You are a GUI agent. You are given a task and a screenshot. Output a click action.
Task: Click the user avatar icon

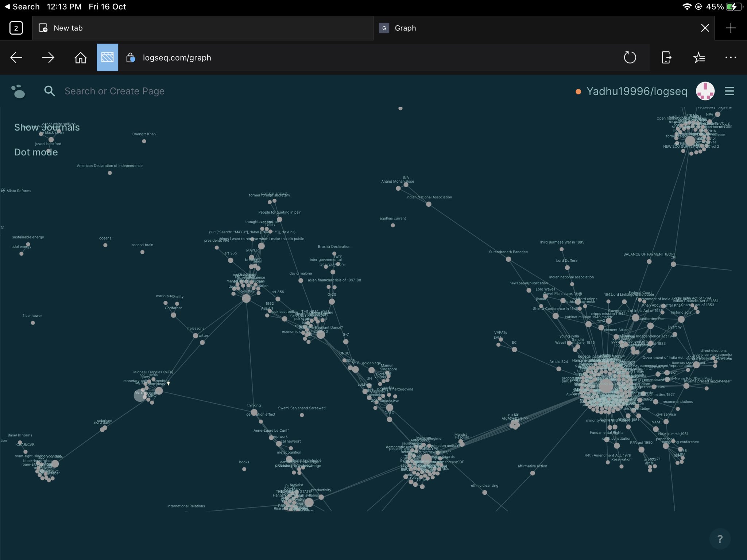click(x=705, y=91)
